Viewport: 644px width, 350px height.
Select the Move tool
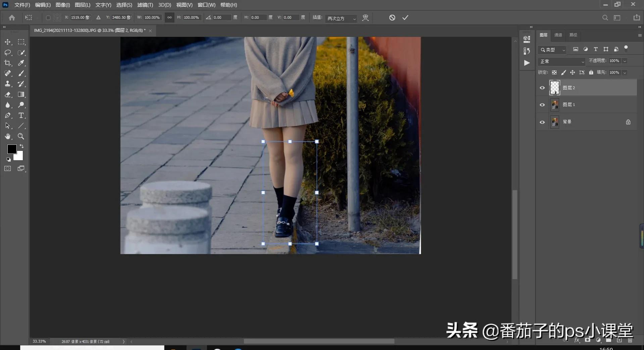click(x=8, y=42)
